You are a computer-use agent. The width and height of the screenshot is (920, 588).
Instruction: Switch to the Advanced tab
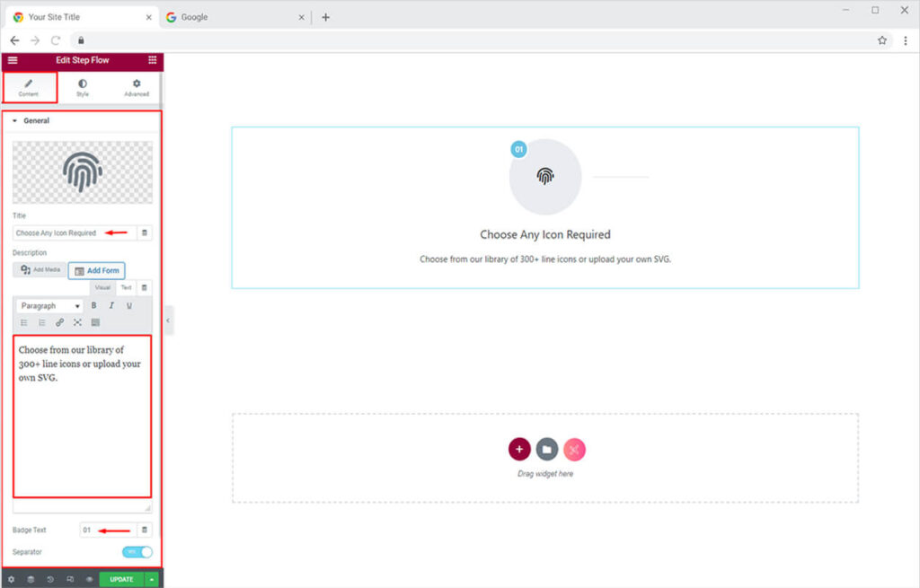(x=137, y=87)
